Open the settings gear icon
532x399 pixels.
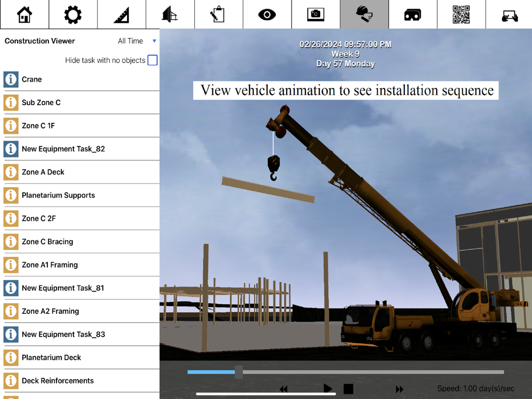pos(73,14)
